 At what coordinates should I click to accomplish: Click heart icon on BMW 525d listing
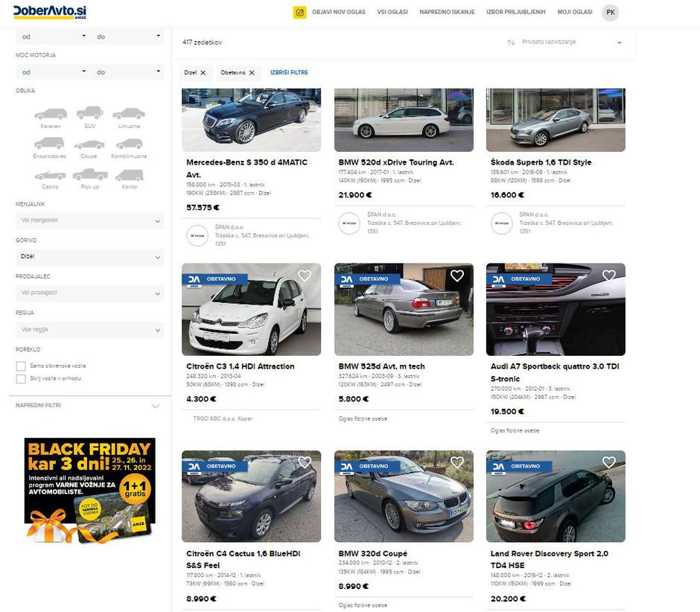point(456,276)
